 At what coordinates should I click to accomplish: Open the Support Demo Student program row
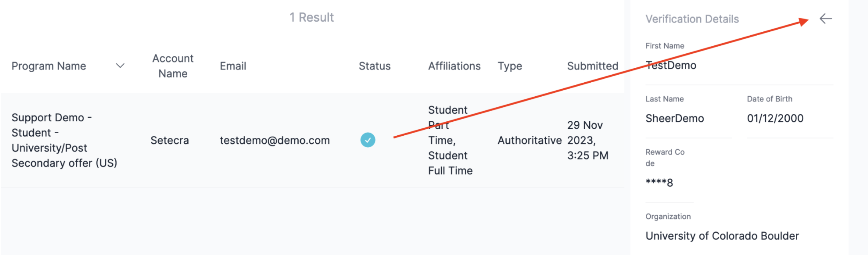[x=312, y=140]
